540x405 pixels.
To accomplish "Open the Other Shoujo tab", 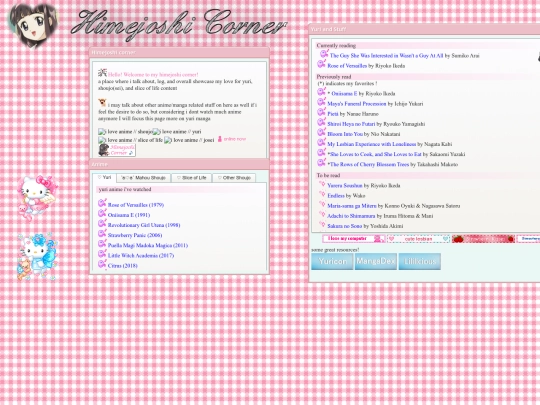I will click(234, 178).
